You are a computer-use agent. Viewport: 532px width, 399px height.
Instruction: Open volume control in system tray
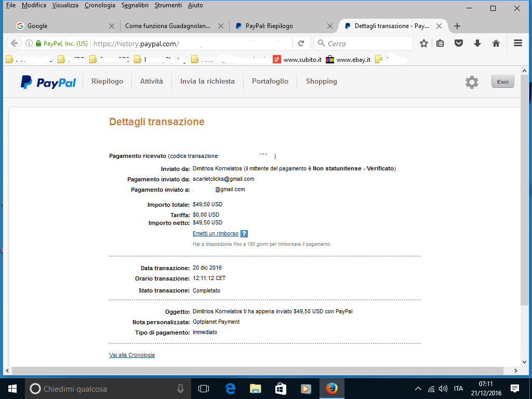point(443,389)
